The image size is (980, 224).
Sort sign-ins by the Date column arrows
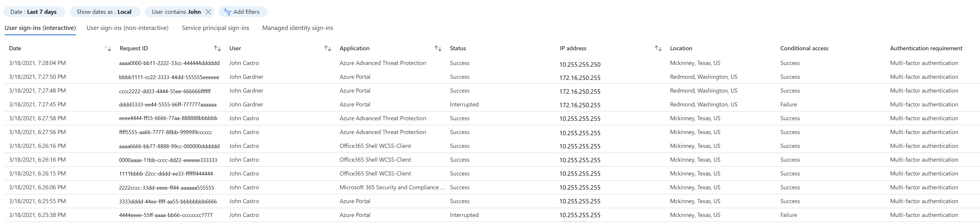click(x=108, y=49)
